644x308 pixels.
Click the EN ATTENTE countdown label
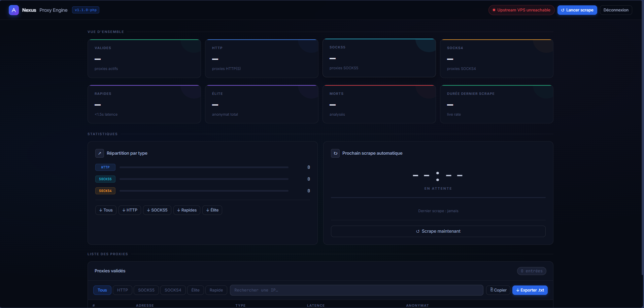coord(438,189)
